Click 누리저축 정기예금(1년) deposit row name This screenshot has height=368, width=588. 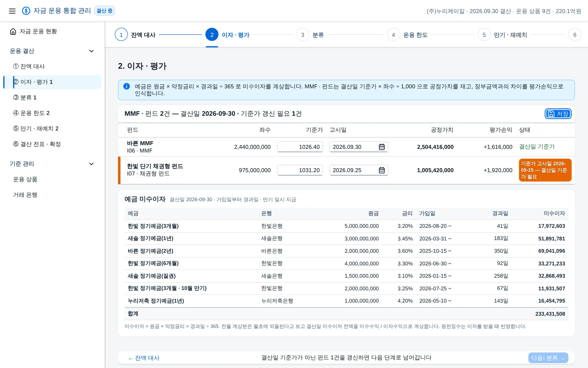[156, 301]
